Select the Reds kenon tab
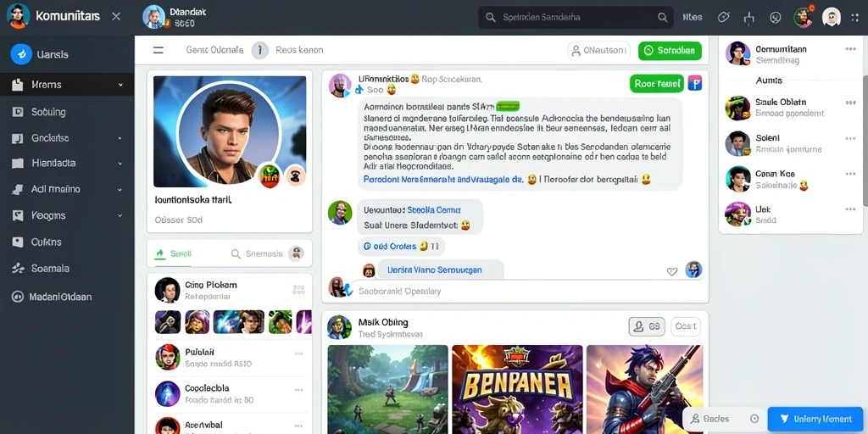The height and width of the screenshot is (434, 868). point(299,50)
